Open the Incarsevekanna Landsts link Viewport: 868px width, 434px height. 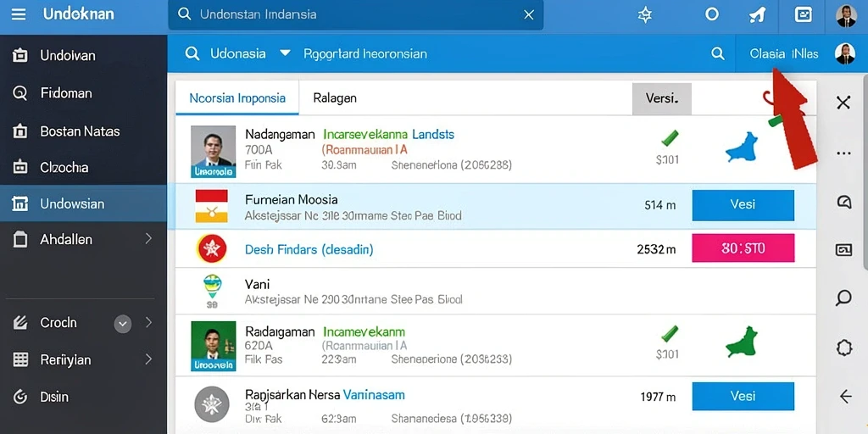tap(388, 134)
